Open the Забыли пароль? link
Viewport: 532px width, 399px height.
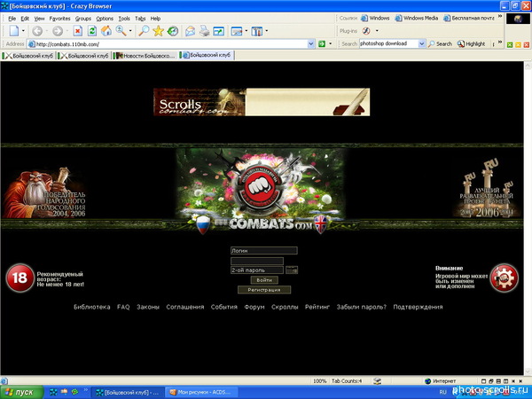[x=362, y=307]
